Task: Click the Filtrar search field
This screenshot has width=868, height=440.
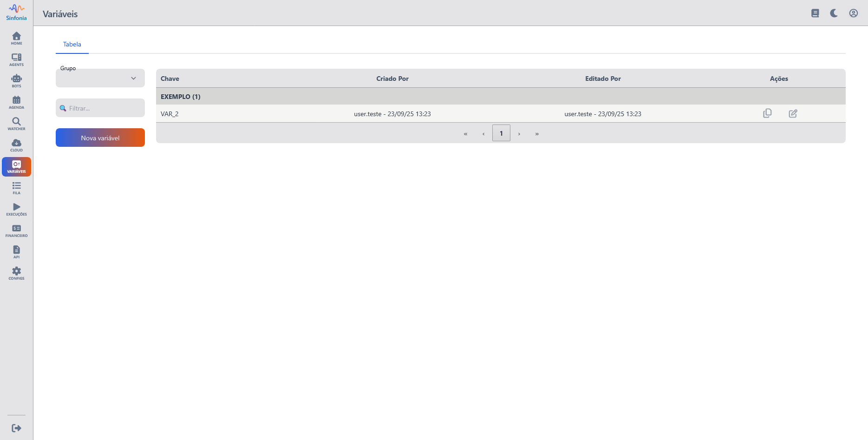Action: point(104,108)
